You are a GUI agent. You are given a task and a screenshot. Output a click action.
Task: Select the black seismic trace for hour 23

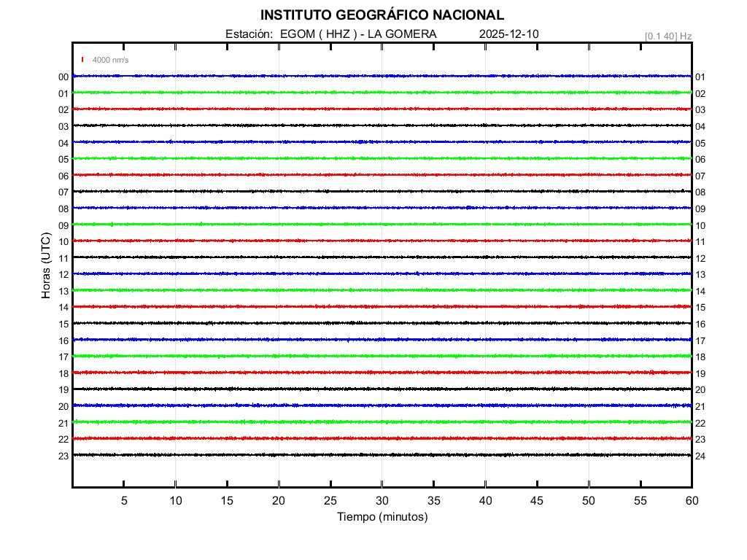click(382, 454)
